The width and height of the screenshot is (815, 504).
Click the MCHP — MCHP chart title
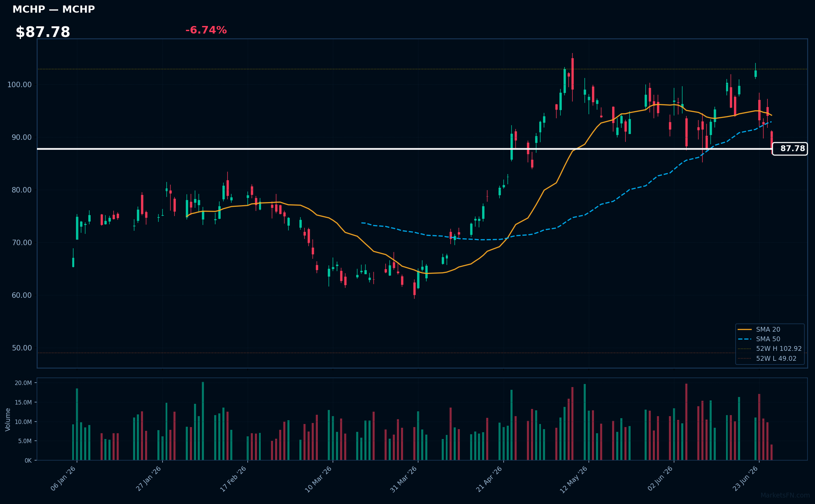(x=54, y=9)
